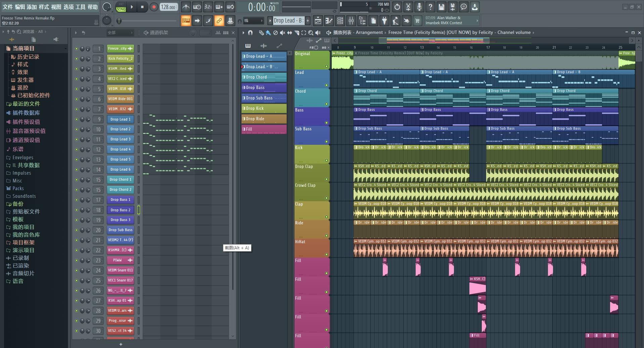Select Drop Chord pattern in the picker

pyautogui.click(x=264, y=77)
